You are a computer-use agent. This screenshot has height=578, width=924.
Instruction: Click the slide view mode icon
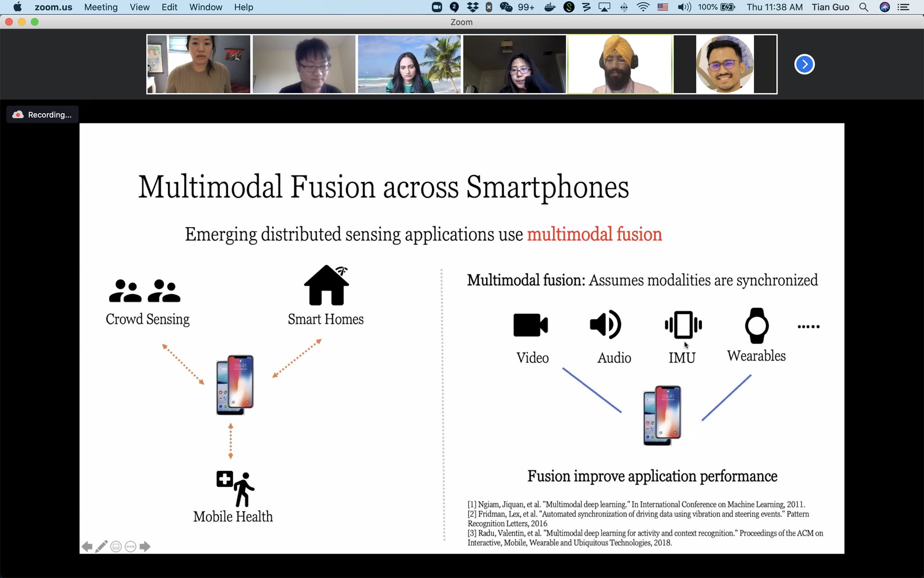click(x=116, y=546)
